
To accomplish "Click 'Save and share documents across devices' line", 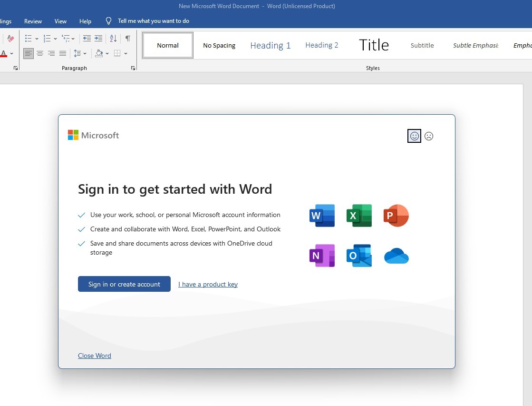I will (x=181, y=248).
